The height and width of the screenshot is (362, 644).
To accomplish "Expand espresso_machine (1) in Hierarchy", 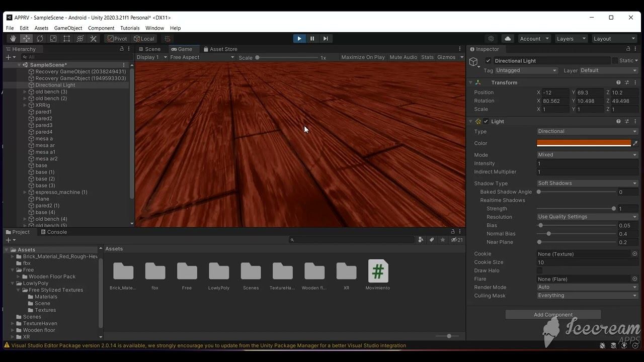I will (25, 192).
